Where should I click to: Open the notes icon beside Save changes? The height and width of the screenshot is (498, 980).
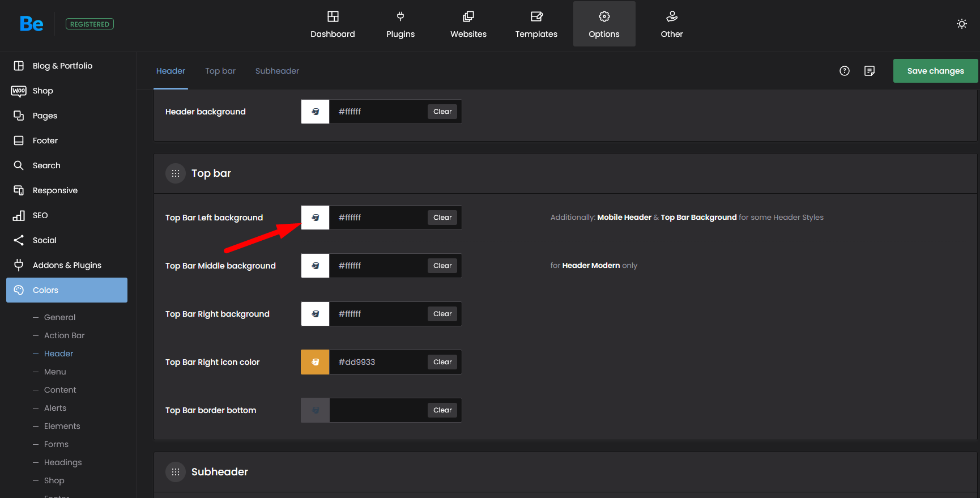[x=870, y=71]
